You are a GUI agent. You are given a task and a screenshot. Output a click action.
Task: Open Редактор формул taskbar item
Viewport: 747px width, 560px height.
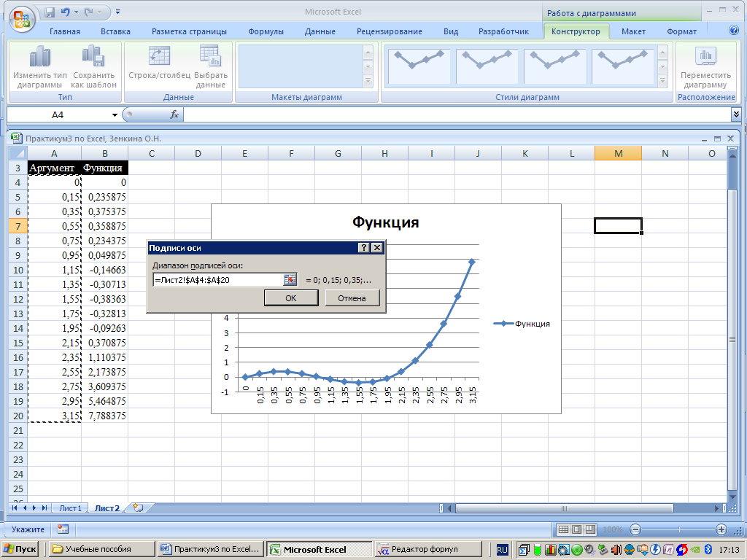(x=428, y=549)
